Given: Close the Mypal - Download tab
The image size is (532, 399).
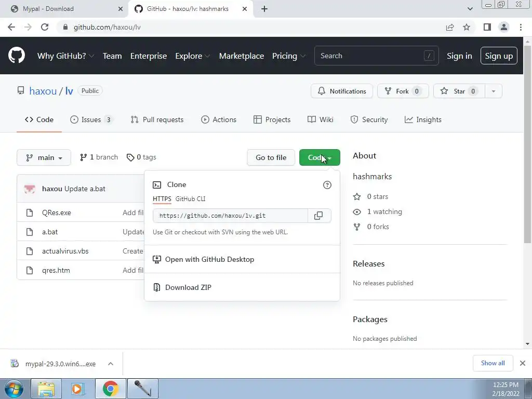Looking at the screenshot, I should [x=121, y=9].
